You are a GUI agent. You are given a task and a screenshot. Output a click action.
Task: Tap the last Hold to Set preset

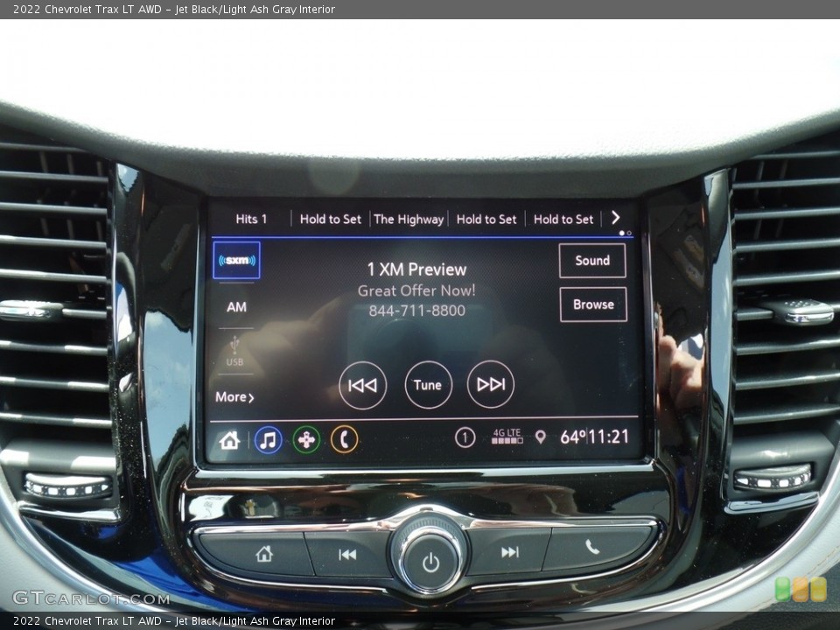[x=563, y=219]
